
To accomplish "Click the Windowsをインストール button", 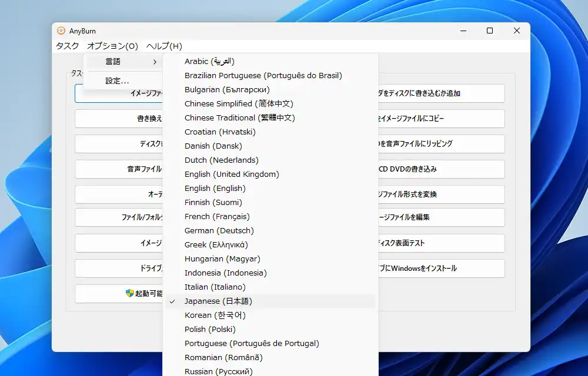I will (x=441, y=268).
